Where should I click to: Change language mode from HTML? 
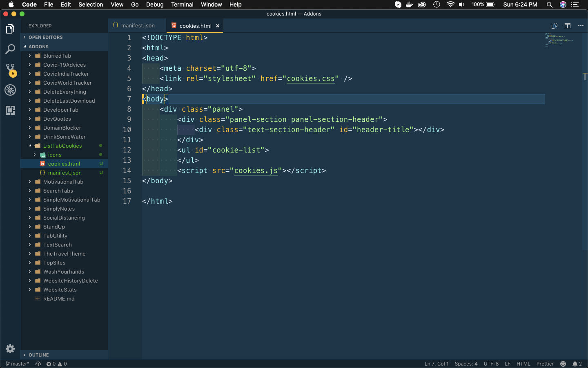click(x=523, y=364)
